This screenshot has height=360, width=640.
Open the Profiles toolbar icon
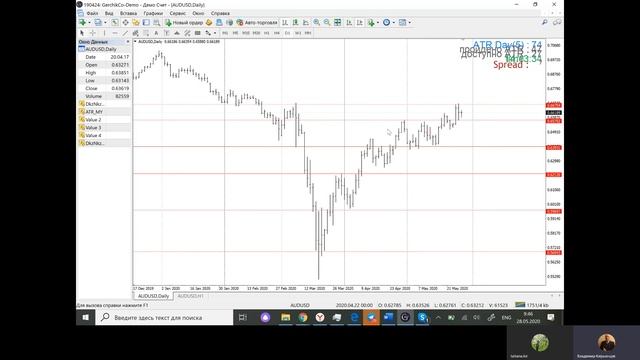click(98, 22)
